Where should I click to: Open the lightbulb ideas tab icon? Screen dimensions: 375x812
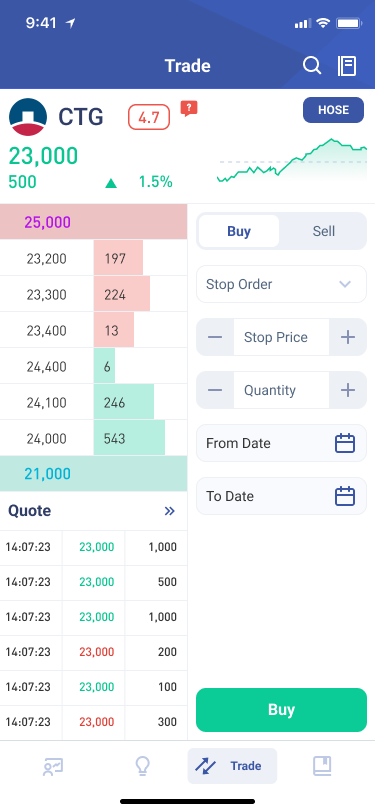(142, 766)
